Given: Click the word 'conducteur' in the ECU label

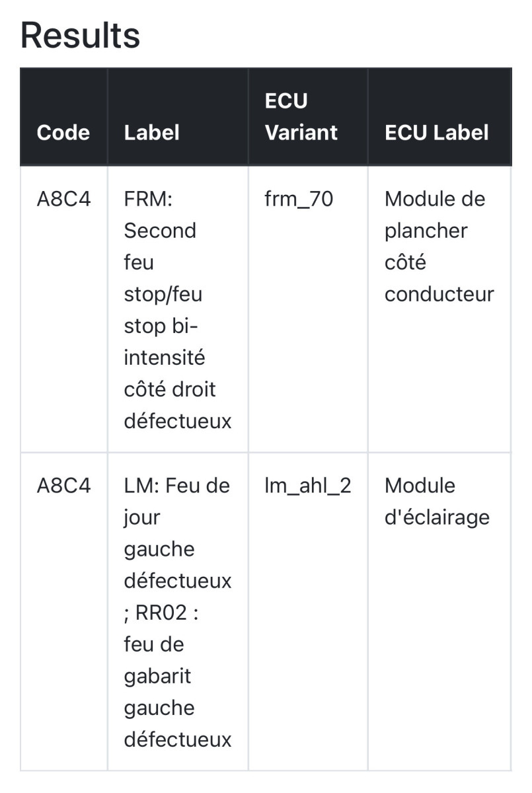Looking at the screenshot, I should point(439,294).
